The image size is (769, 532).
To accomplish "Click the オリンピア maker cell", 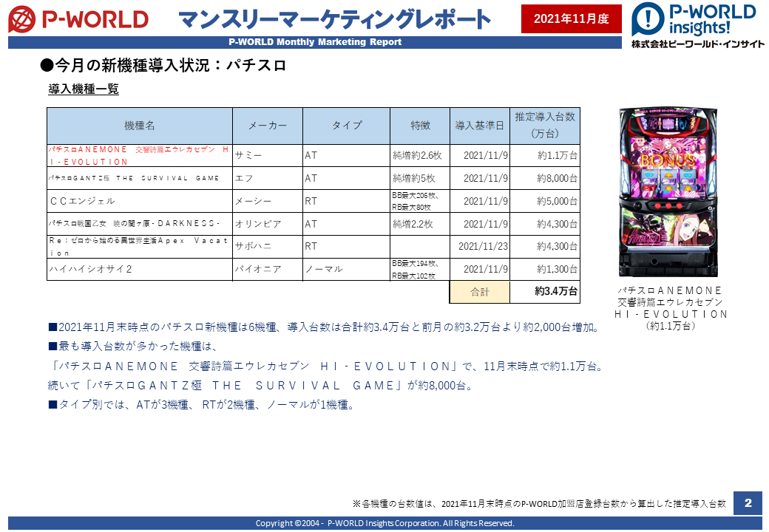I will pyautogui.click(x=268, y=224).
